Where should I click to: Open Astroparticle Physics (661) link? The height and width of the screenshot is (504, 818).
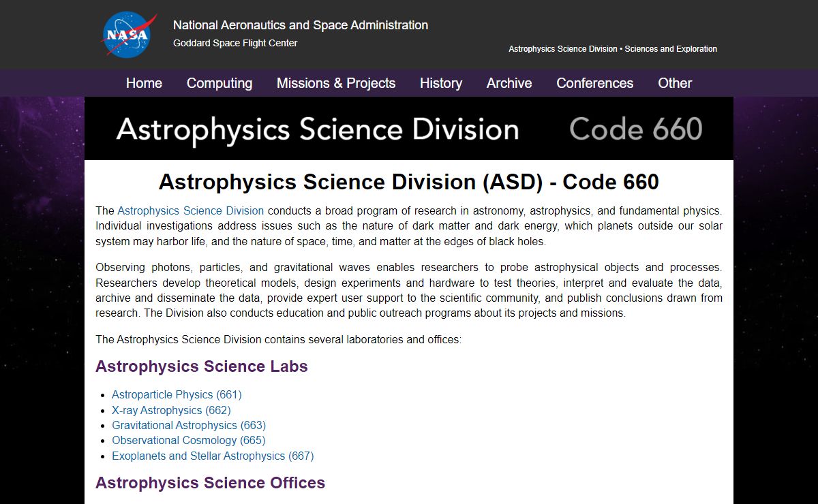[177, 394]
